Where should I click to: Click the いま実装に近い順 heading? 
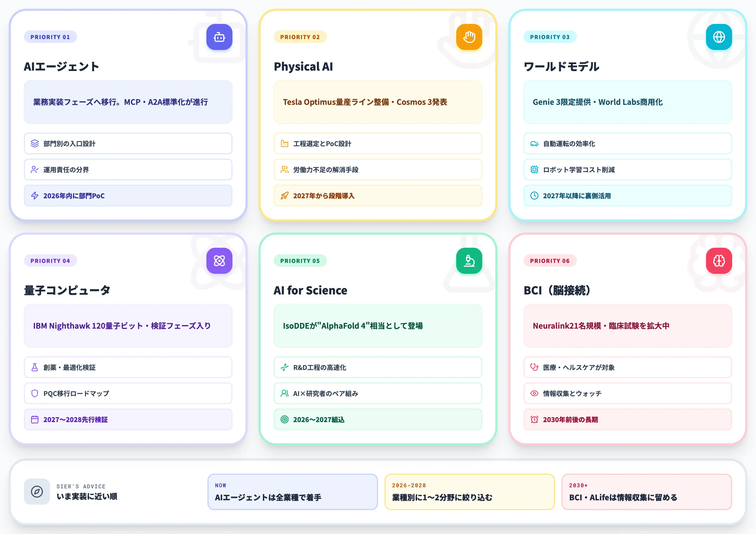87,497
